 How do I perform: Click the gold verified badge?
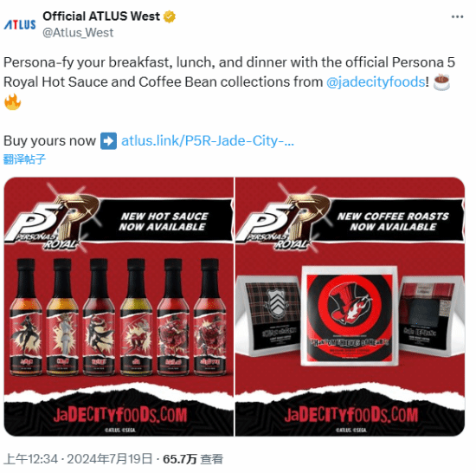point(170,16)
